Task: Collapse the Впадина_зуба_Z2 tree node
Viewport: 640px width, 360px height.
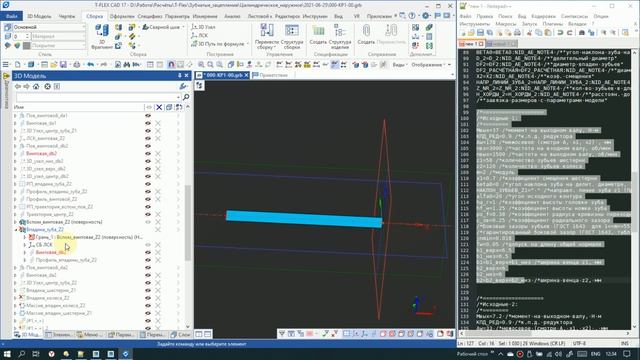Action: pyautogui.click(x=16, y=230)
